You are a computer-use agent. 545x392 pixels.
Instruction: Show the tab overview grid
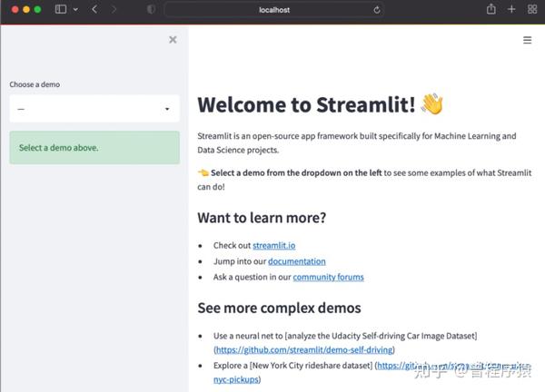tap(531, 9)
